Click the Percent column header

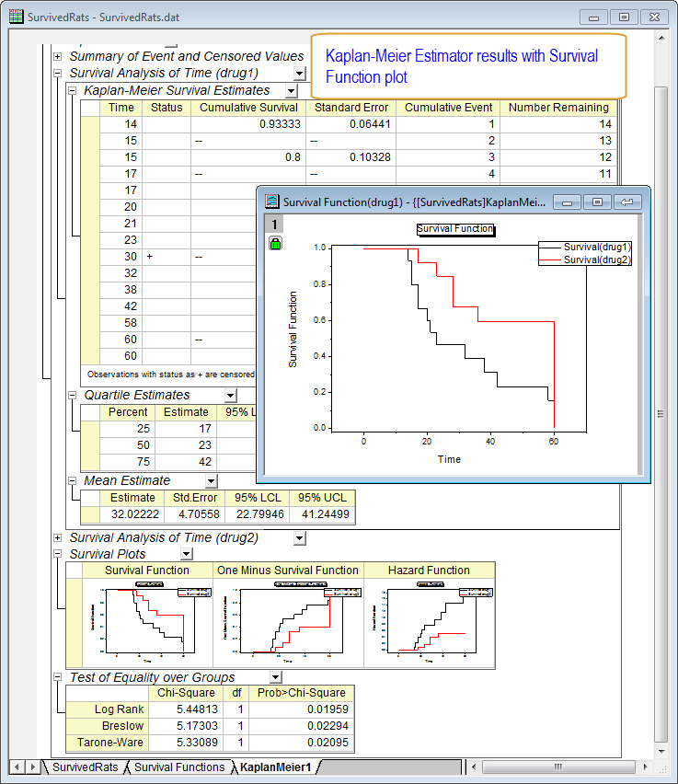pyautogui.click(x=128, y=412)
